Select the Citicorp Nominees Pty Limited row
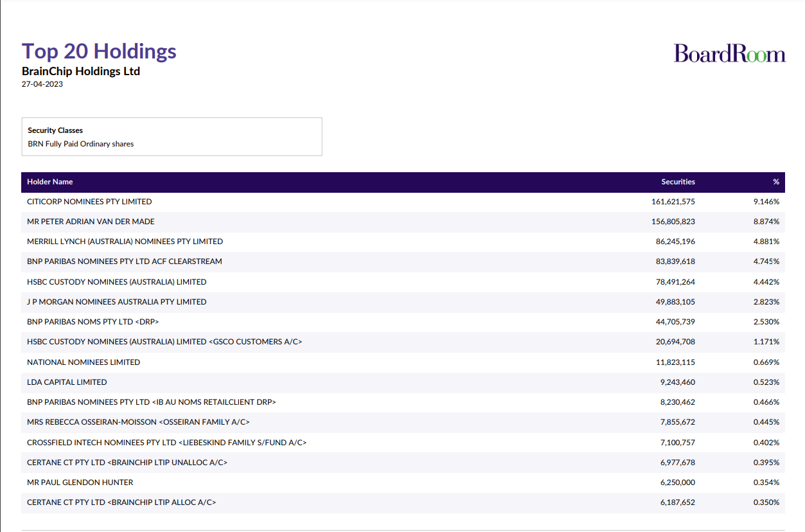Viewport: 805px width, 532px height. [89, 202]
